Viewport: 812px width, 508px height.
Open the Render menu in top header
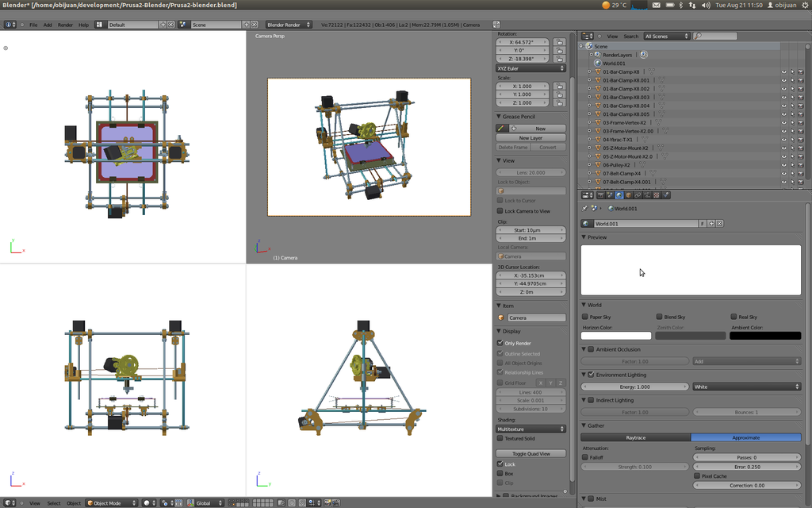click(x=65, y=25)
